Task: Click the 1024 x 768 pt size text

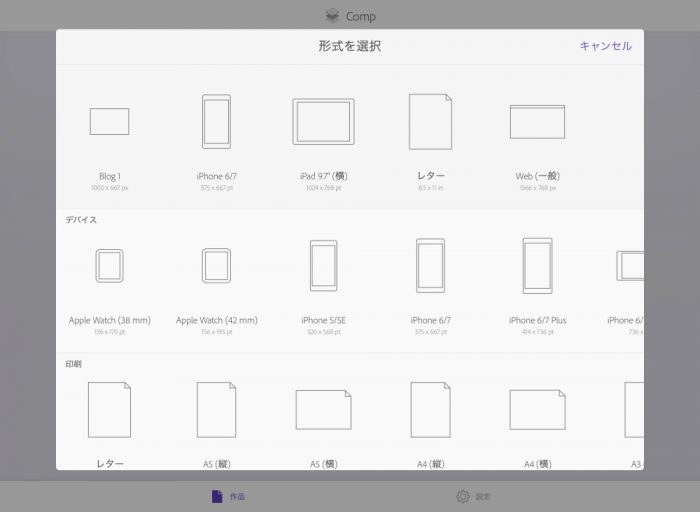Action: click(324, 188)
